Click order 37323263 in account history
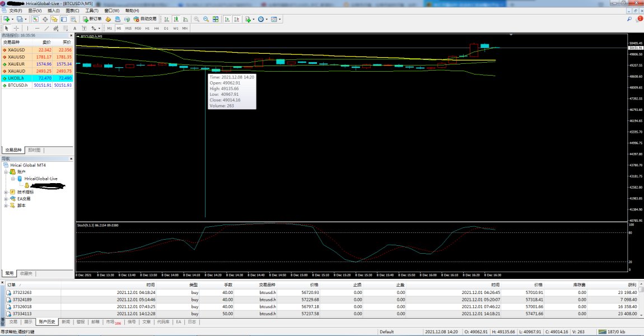 22,292
